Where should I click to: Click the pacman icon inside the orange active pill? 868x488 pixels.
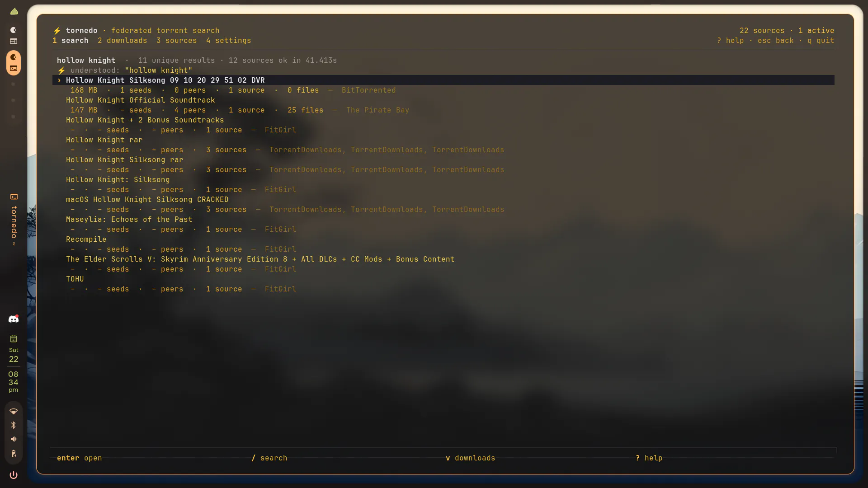(x=14, y=57)
